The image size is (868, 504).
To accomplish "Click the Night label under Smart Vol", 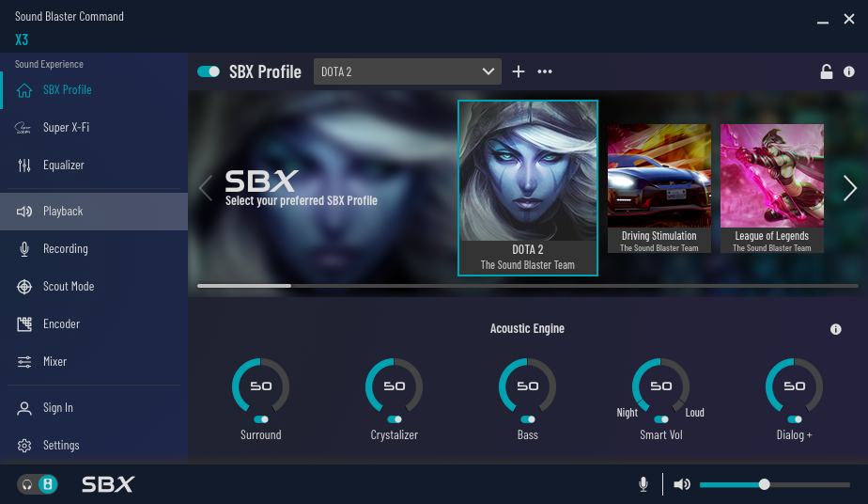I will click(628, 413).
